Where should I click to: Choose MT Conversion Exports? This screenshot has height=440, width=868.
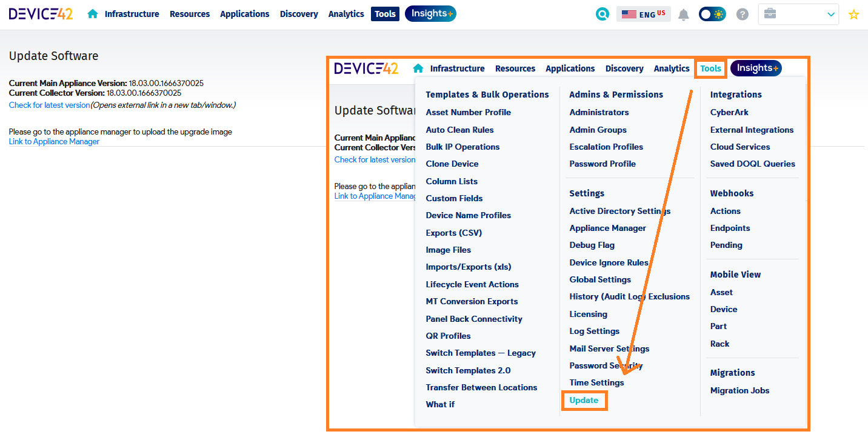coord(472,301)
